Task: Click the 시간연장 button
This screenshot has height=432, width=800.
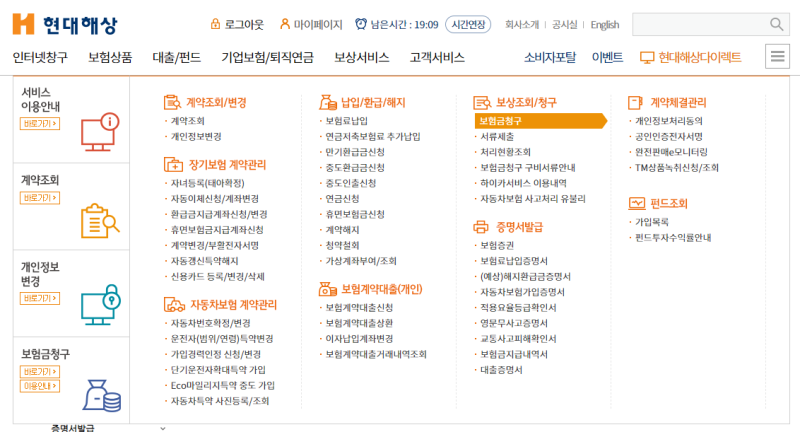Action: pyautogui.click(x=468, y=24)
